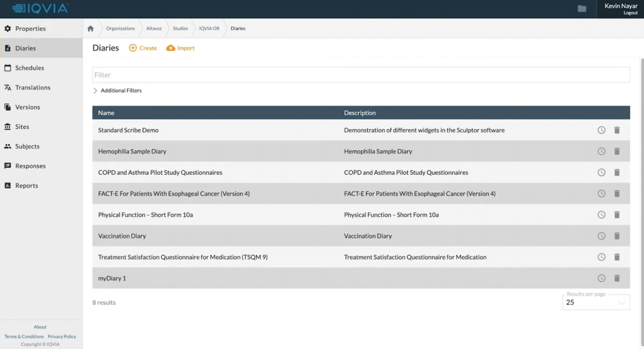
Task: Open history clock for FACT-E row
Action: pyautogui.click(x=601, y=194)
